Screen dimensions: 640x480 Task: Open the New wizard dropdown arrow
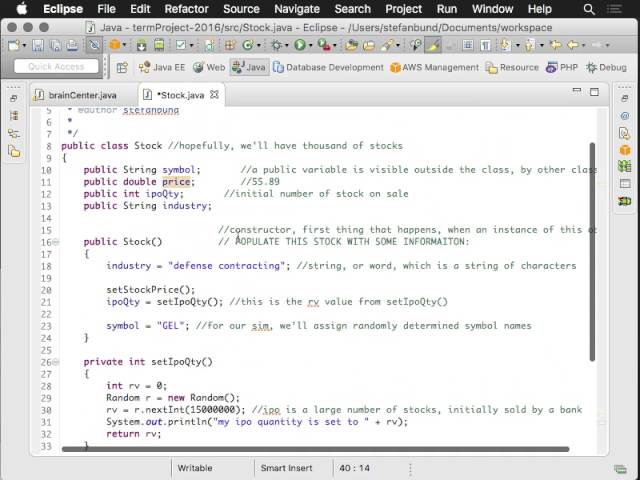coord(24,45)
